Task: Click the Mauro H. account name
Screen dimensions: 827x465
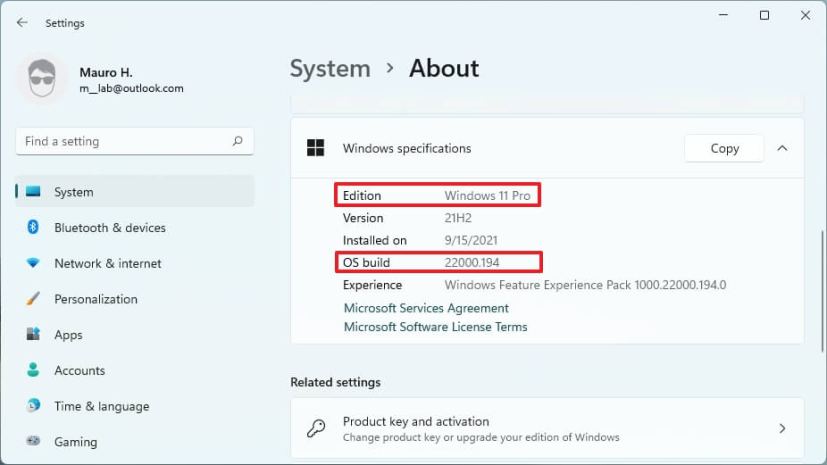Action: click(x=106, y=72)
